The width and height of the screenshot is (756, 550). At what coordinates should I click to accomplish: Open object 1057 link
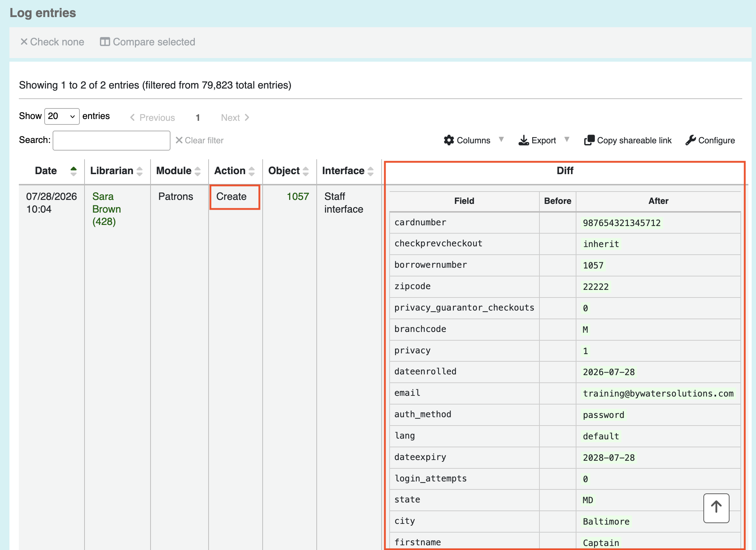tap(298, 197)
